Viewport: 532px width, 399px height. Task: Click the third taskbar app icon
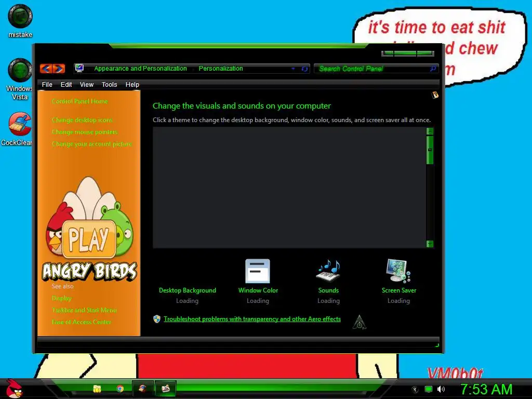142,389
